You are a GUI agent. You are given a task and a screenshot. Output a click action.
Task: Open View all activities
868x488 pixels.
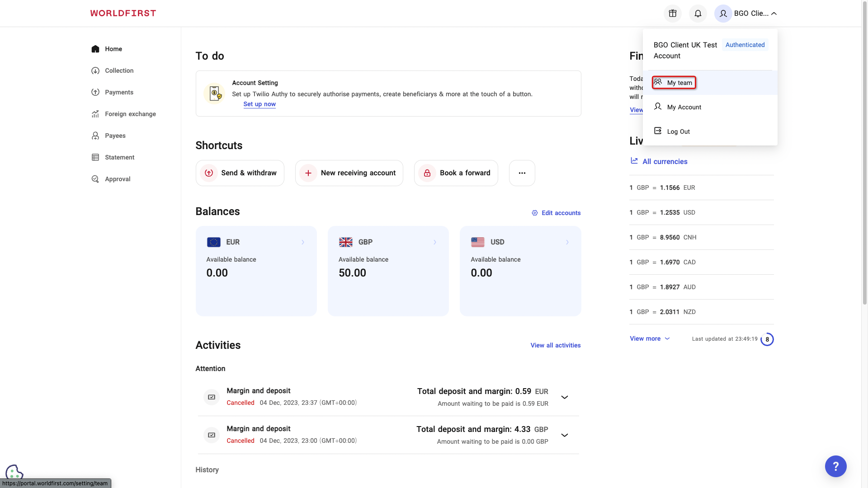[555, 345]
